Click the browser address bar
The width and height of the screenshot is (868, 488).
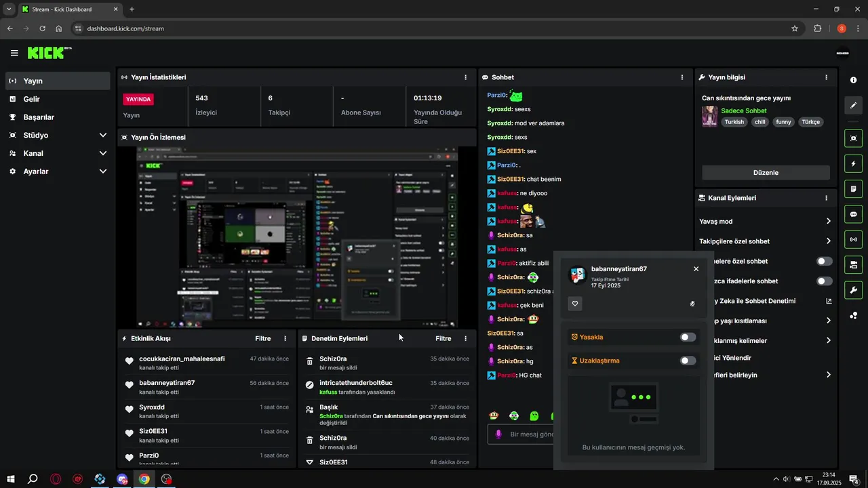tap(434, 28)
